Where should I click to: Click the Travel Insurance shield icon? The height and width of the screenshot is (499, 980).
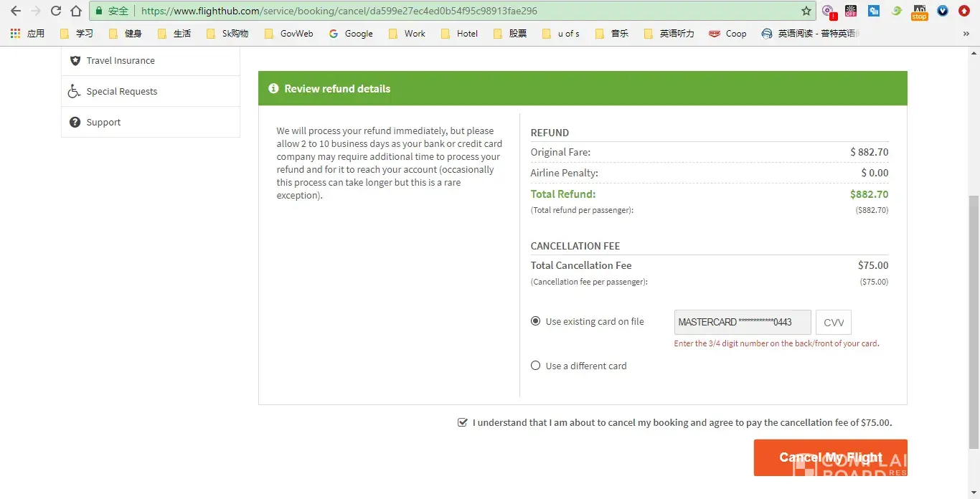point(75,60)
